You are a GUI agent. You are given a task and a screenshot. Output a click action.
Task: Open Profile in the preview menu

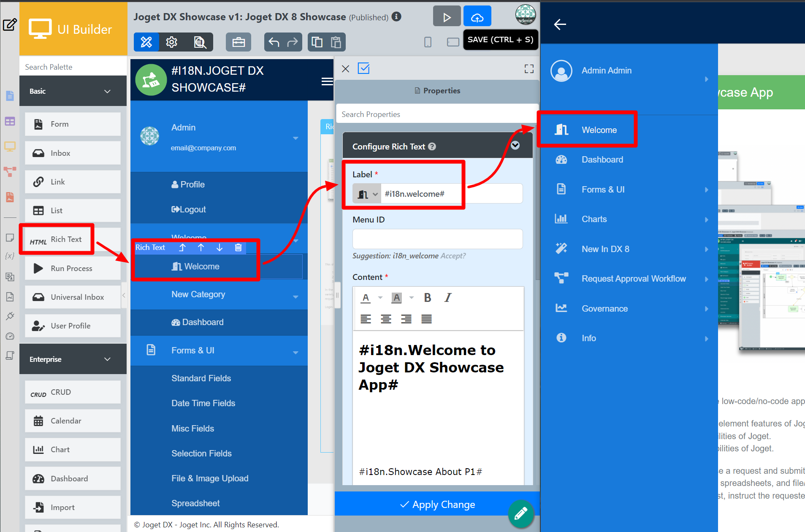[x=188, y=185]
